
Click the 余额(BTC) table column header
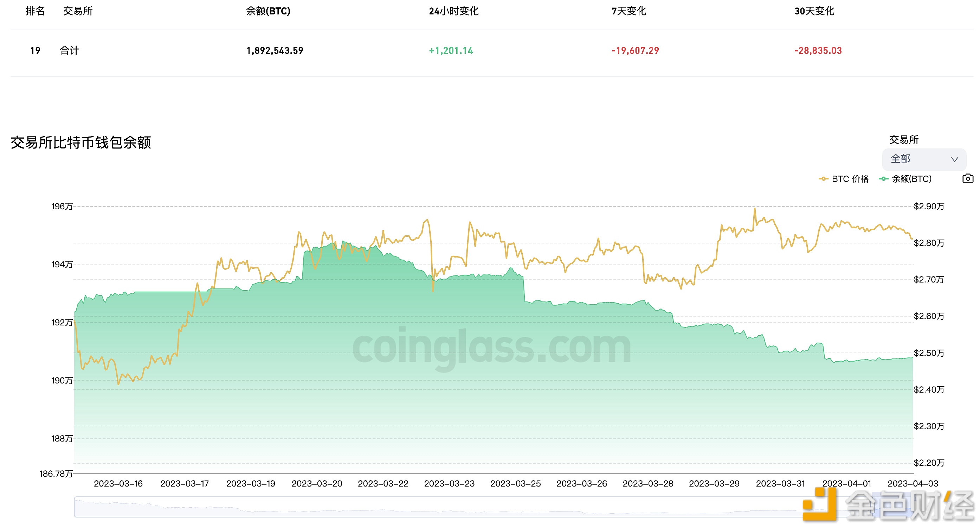pos(268,11)
